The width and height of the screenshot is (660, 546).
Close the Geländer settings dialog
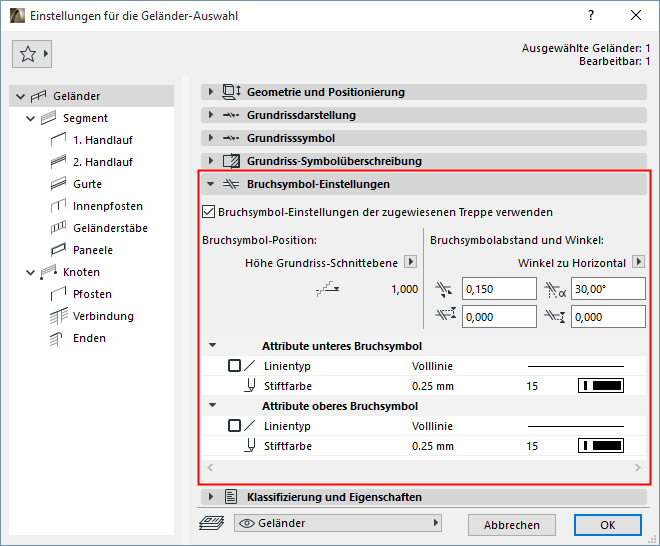click(636, 16)
